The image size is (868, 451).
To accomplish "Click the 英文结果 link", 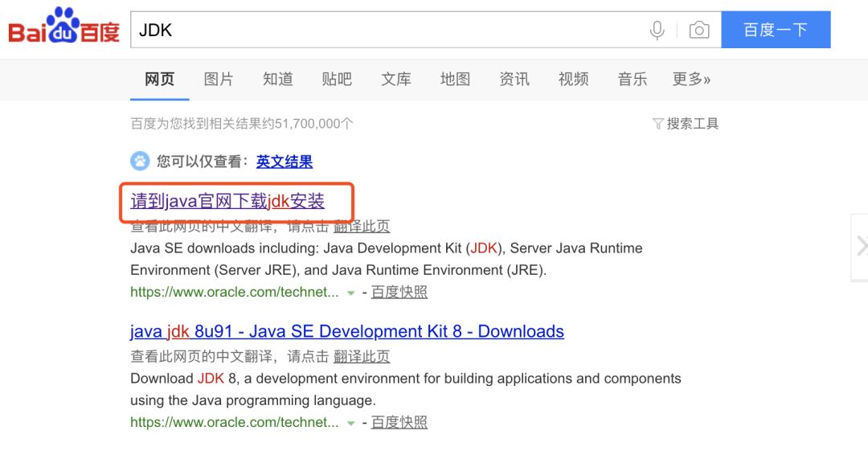I will point(284,162).
